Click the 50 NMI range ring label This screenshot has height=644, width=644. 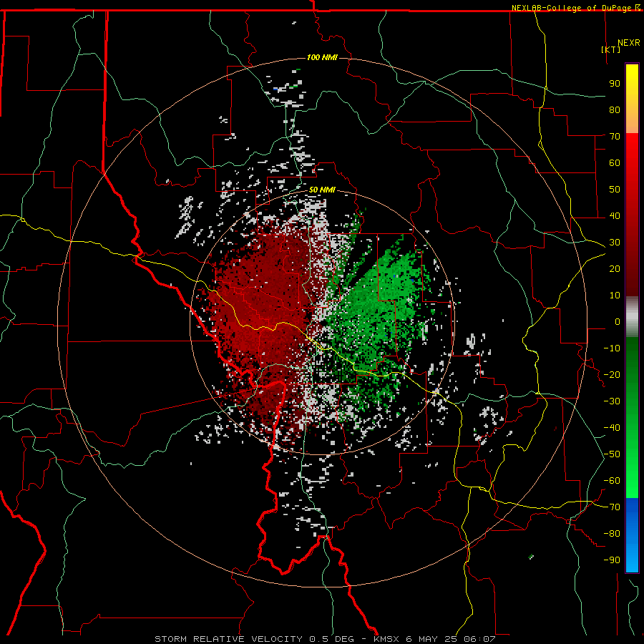click(x=322, y=190)
